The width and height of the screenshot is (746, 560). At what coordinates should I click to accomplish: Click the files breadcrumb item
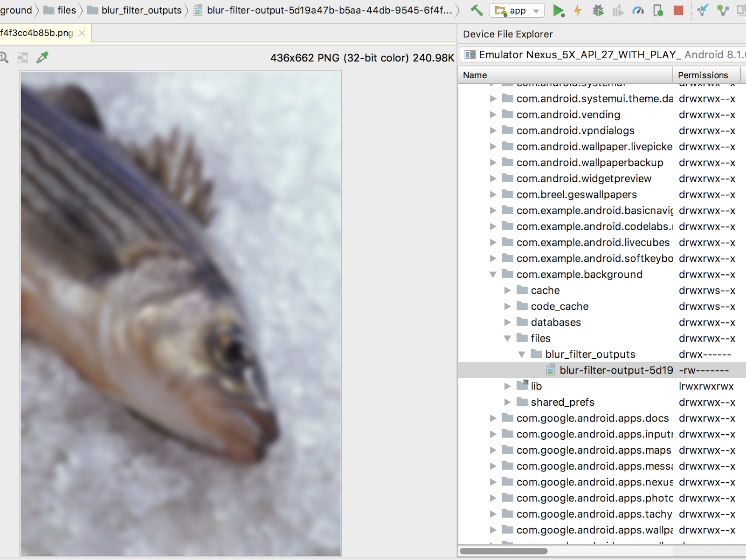(66, 10)
